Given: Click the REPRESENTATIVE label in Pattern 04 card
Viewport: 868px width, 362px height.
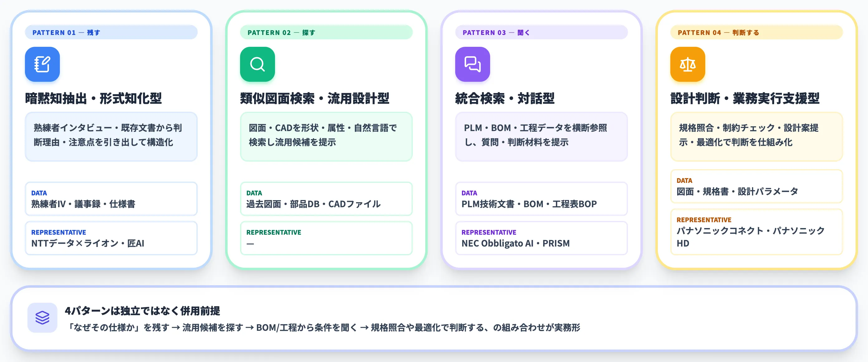Looking at the screenshot, I should click(x=704, y=220).
